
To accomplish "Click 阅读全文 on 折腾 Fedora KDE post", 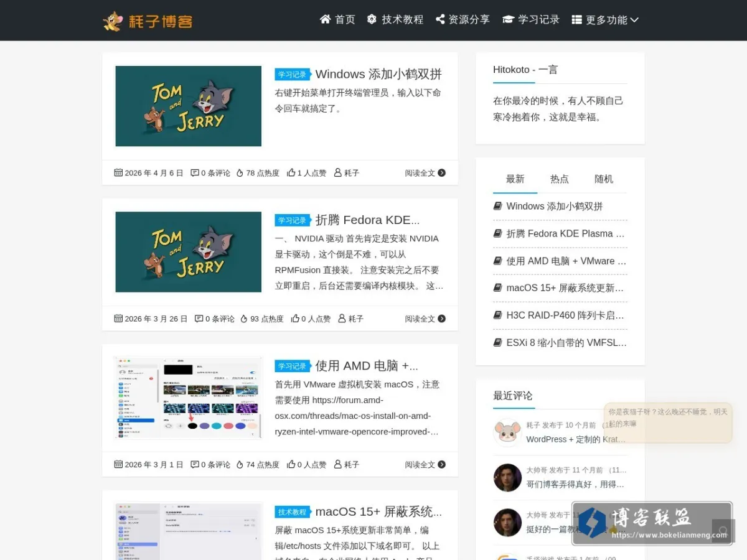I will pos(425,319).
